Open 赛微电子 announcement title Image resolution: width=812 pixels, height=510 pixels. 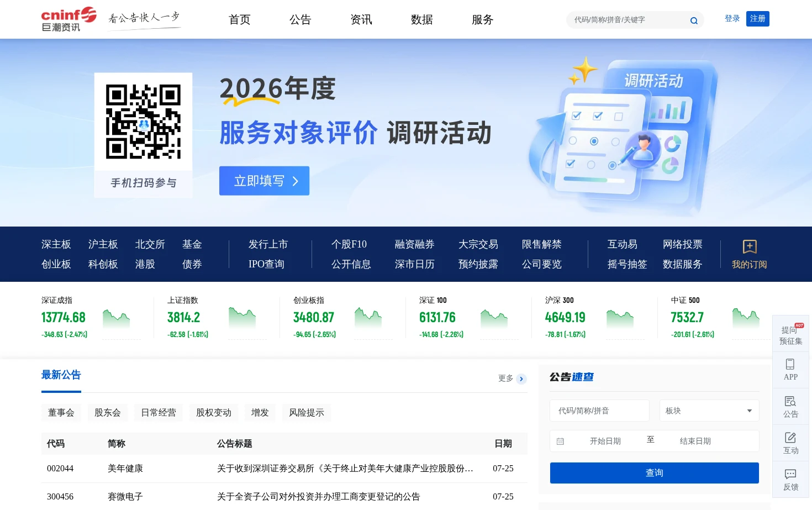(x=319, y=497)
